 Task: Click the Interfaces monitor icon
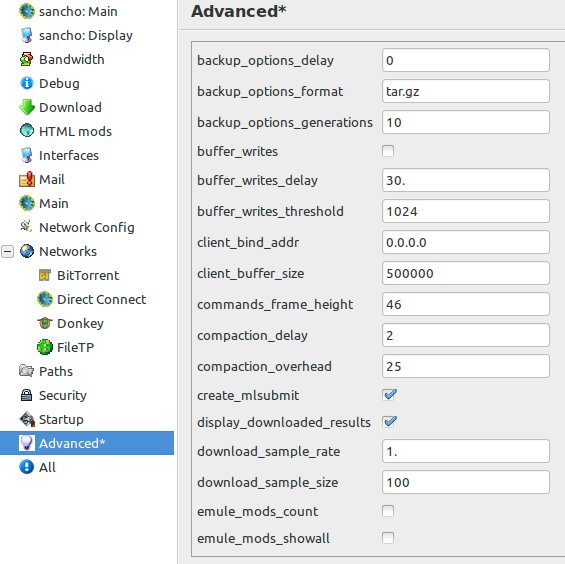click(x=27, y=155)
